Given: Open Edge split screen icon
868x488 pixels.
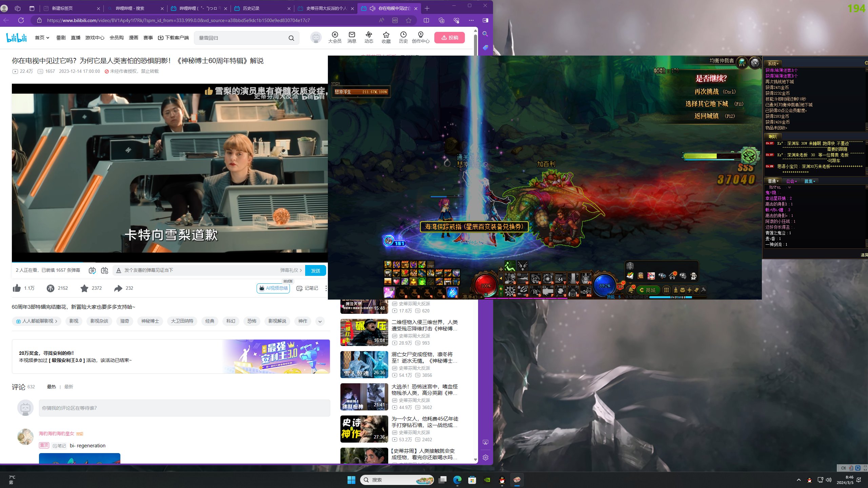Looking at the screenshot, I should (426, 20).
